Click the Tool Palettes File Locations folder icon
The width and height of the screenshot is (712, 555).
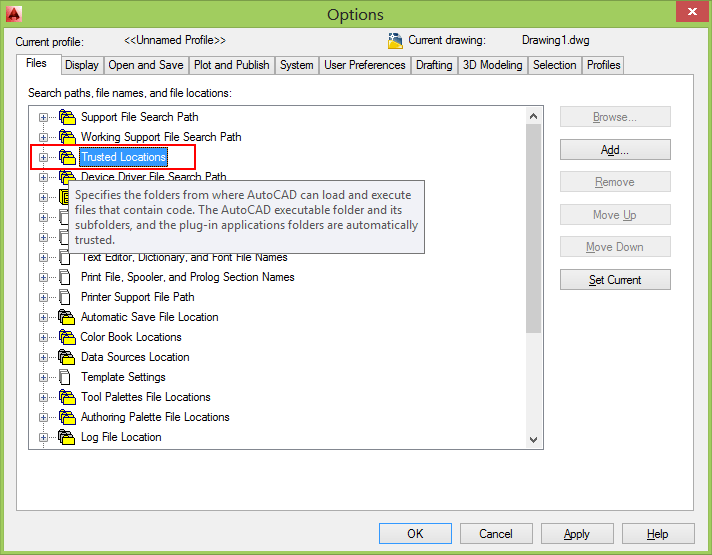click(67, 397)
